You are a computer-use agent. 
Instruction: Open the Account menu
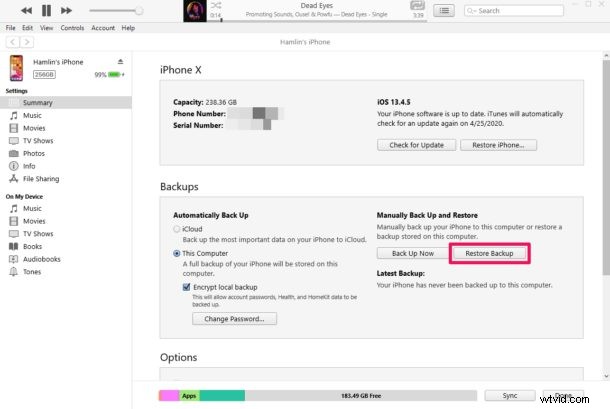(103, 28)
